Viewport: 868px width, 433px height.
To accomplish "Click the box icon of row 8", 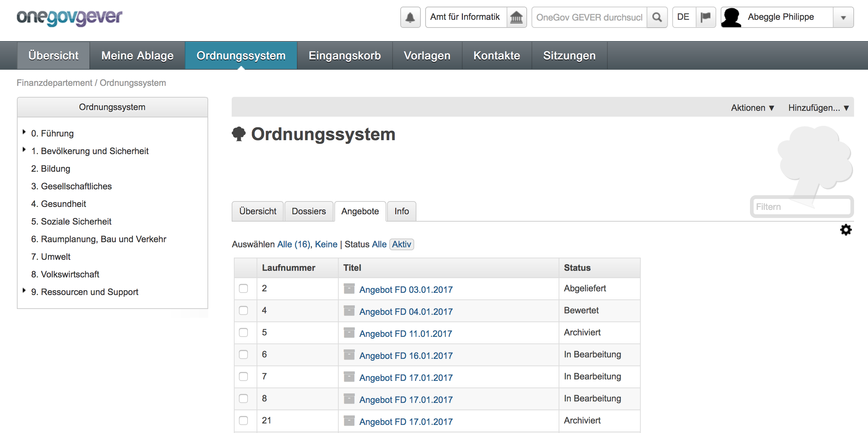I will tap(349, 399).
